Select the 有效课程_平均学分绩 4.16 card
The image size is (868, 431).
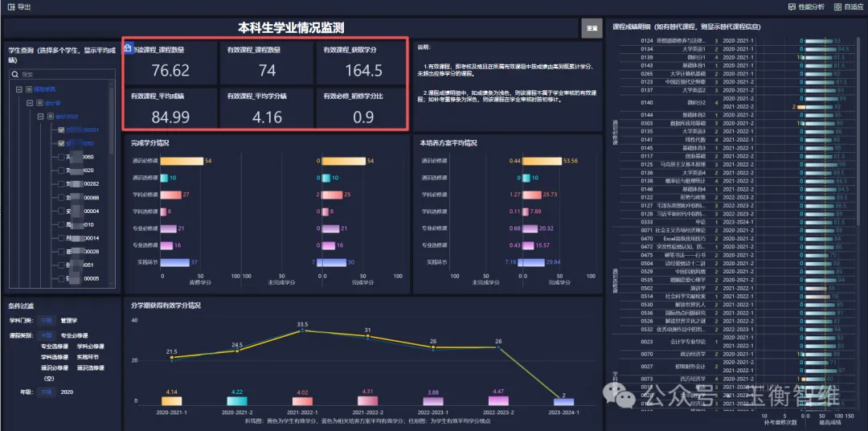[267, 108]
